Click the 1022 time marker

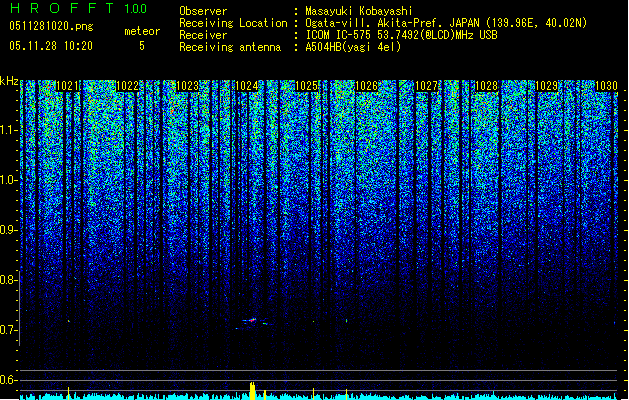tap(128, 86)
